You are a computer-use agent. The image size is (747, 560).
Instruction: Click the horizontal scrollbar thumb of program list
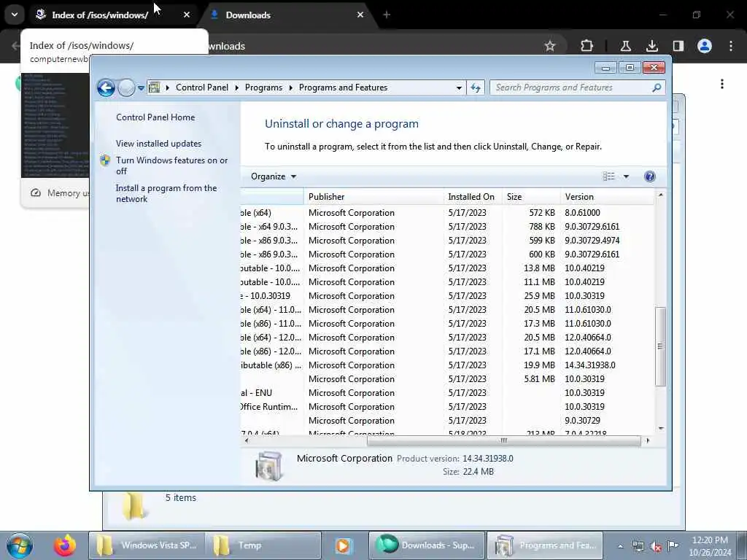tap(504, 440)
